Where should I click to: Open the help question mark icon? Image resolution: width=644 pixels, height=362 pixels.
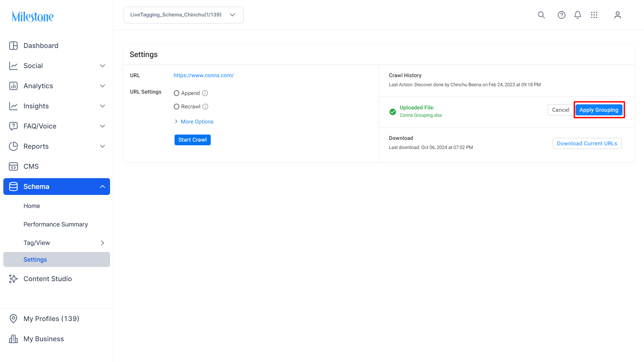click(x=561, y=15)
